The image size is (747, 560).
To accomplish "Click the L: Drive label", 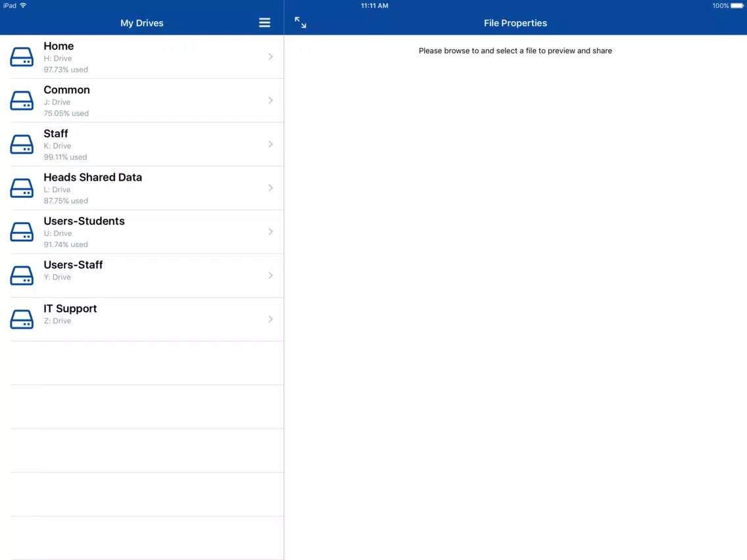I will pos(57,190).
